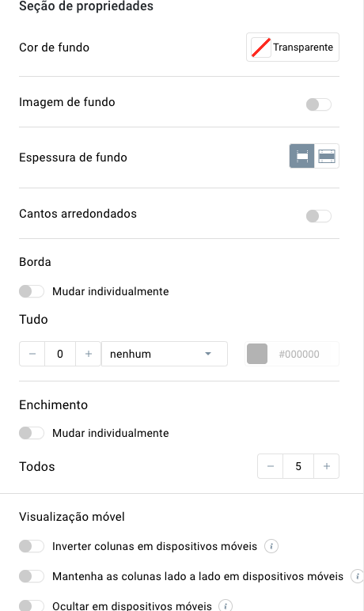
Task: Click info icon beside Ocultar em dispositivos
Action: click(x=226, y=605)
